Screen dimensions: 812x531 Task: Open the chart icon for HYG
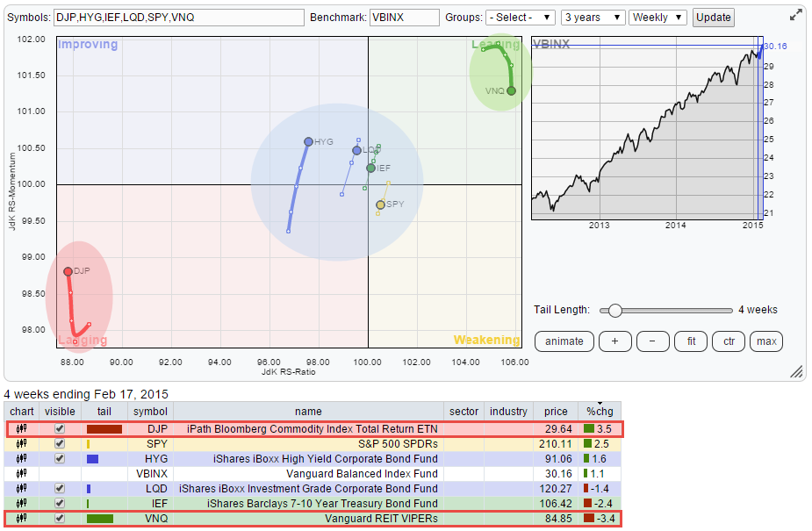click(x=21, y=459)
